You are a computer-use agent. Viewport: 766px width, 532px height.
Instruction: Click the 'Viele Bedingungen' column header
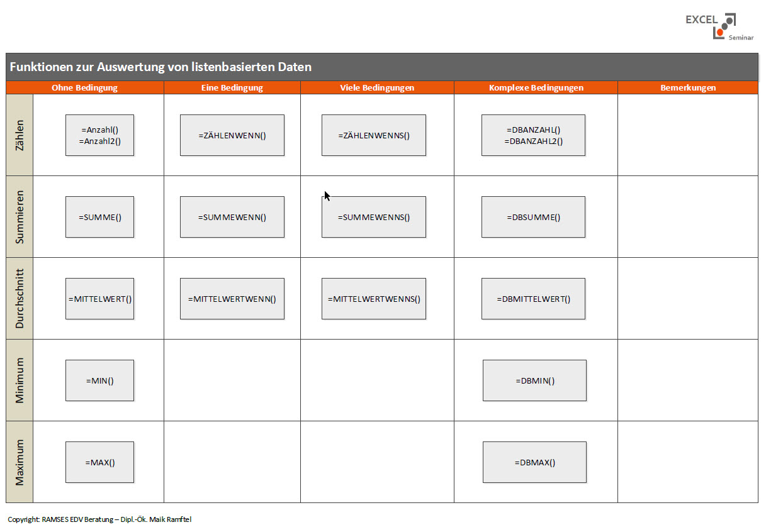377,88
